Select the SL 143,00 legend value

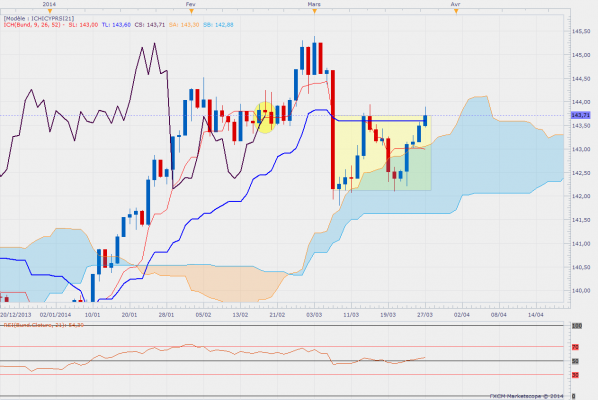[83, 25]
